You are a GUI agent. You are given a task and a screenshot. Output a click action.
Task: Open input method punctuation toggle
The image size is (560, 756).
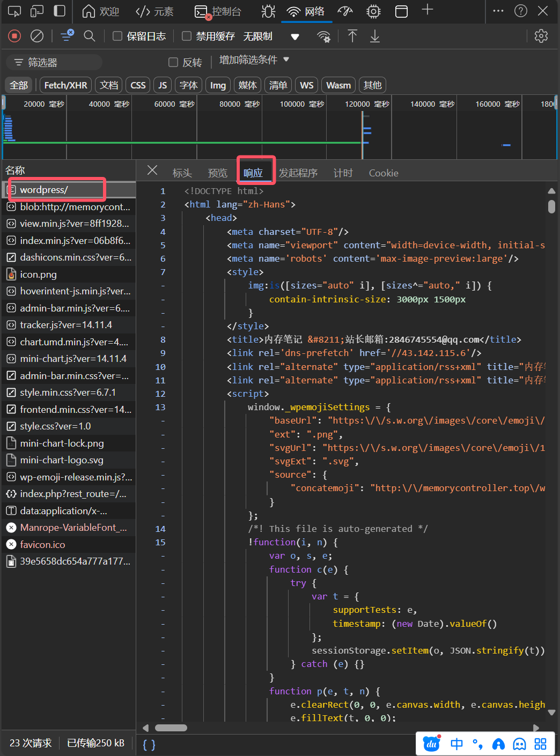click(x=477, y=744)
